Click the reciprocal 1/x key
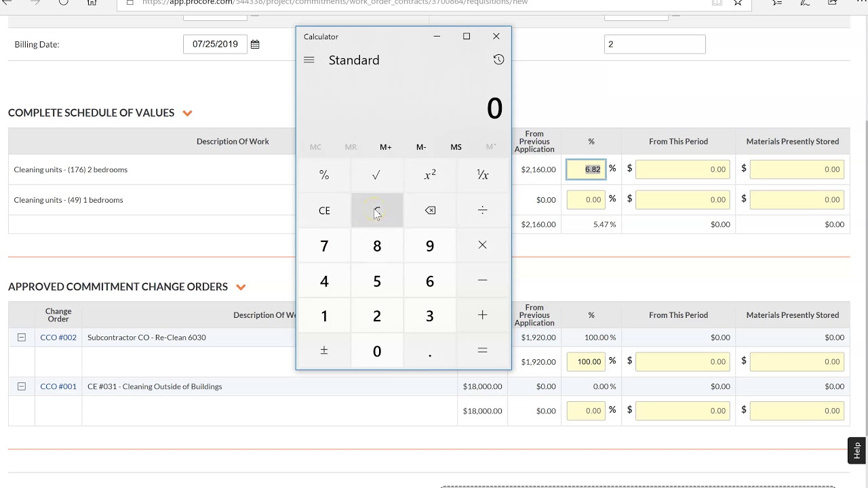Image resolution: width=868 pixels, height=488 pixels. [483, 175]
